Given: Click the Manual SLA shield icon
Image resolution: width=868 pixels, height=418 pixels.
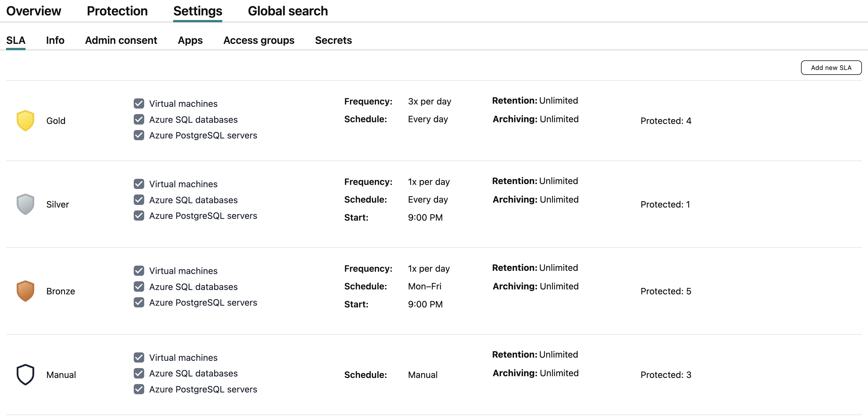Looking at the screenshot, I should (25, 374).
